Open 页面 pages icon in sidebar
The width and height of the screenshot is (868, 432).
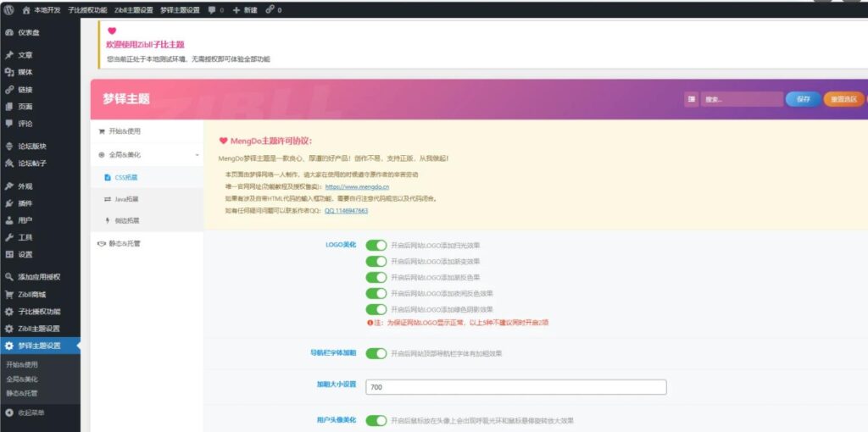[x=8, y=107]
